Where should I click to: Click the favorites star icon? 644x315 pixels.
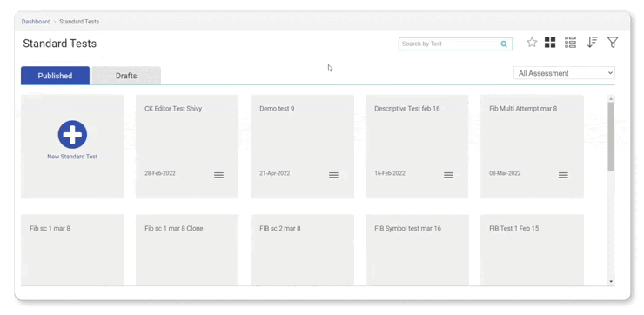[x=532, y=43]
